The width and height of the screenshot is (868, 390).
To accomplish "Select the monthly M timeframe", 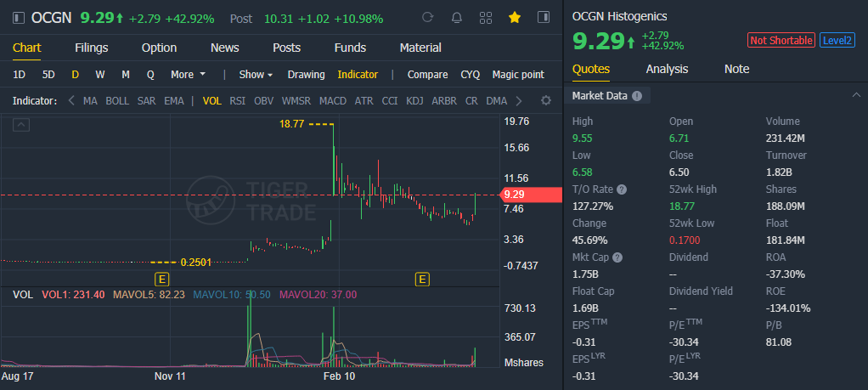I will click(x=126, y=74).
